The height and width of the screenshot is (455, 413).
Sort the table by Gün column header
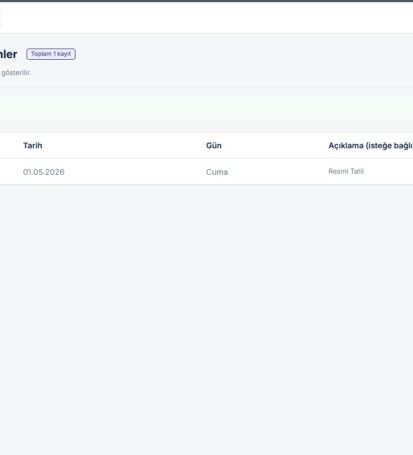pyautogui.click(x=214, y=145)
